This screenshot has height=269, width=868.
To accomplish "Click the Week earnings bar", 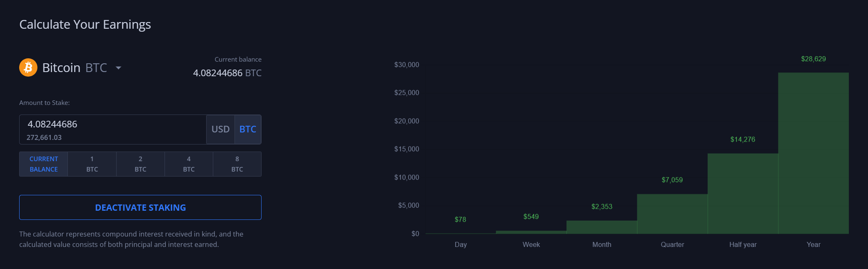I will [x=531, y=232].
